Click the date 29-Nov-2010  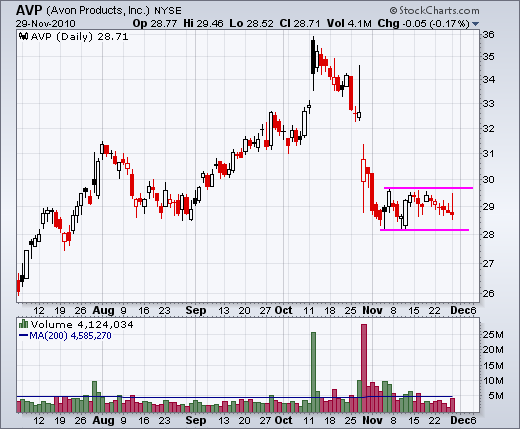coord(46,24)
